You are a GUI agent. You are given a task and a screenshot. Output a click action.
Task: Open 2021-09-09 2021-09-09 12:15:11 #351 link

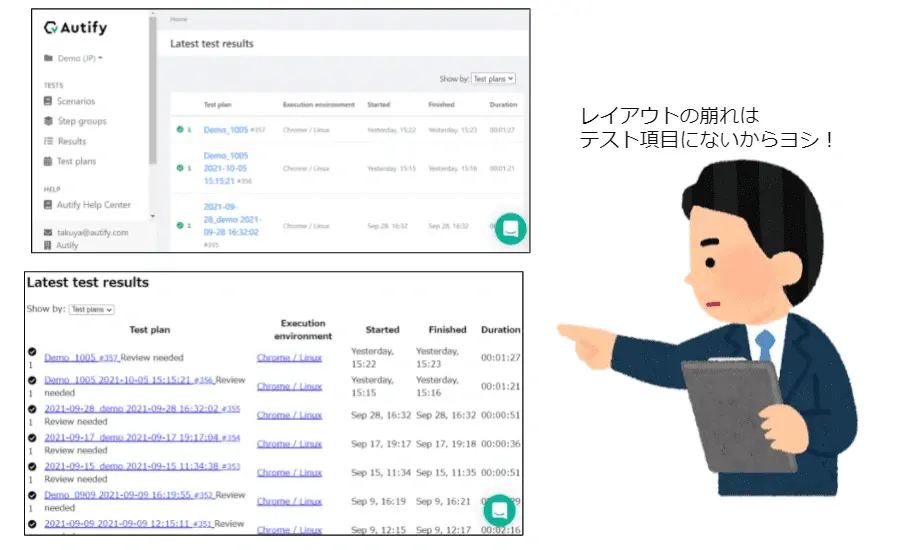tap(128, 524)
